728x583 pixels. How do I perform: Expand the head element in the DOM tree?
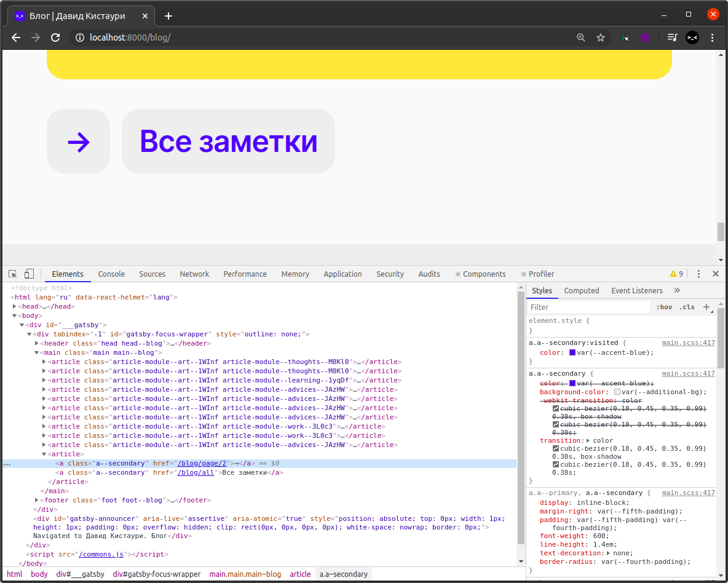tap(14, 306)
